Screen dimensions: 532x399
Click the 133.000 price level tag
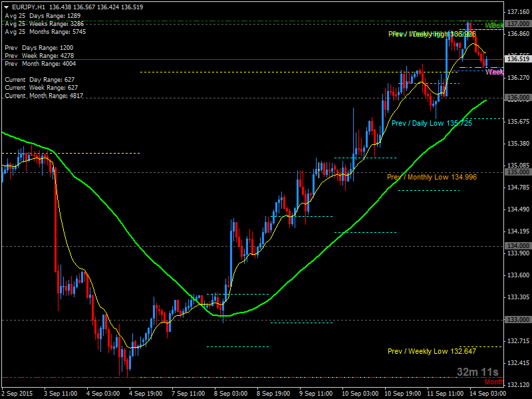point(518,320)
